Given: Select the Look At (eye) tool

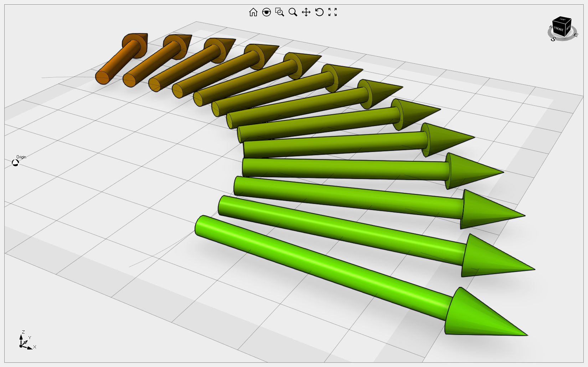Looking at the screenshot, I should (x=267, y=12).
